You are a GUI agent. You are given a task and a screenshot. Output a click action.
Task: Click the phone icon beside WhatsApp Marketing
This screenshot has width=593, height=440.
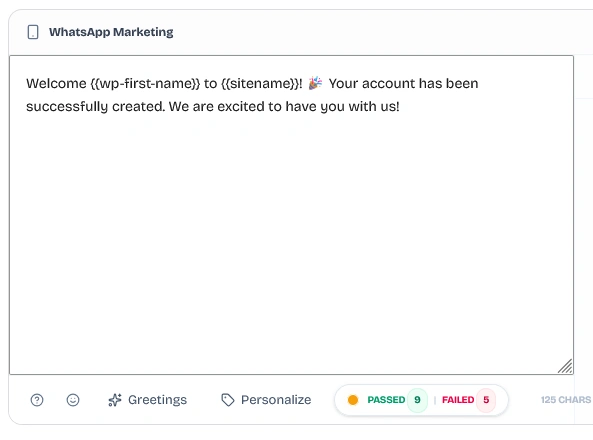point(33,32)
